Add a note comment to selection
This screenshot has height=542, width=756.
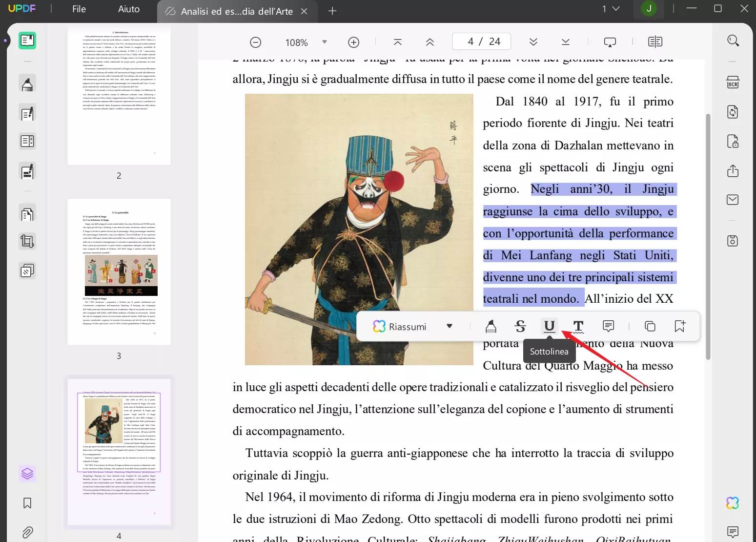tap(609, 326)
